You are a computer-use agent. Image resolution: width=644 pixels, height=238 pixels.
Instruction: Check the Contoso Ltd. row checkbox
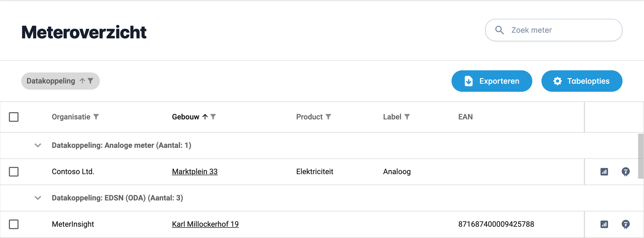pos(14,172)
